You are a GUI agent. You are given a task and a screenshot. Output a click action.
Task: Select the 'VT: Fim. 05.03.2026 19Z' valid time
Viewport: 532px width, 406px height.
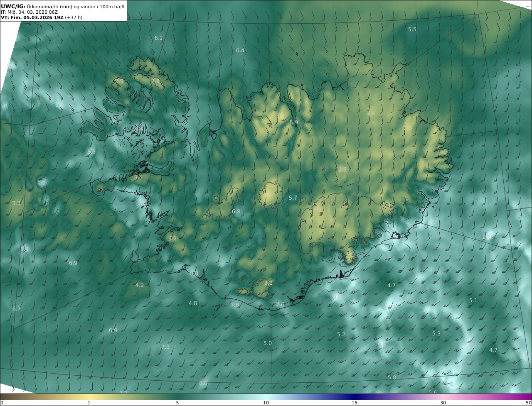(x=32, y=17)
